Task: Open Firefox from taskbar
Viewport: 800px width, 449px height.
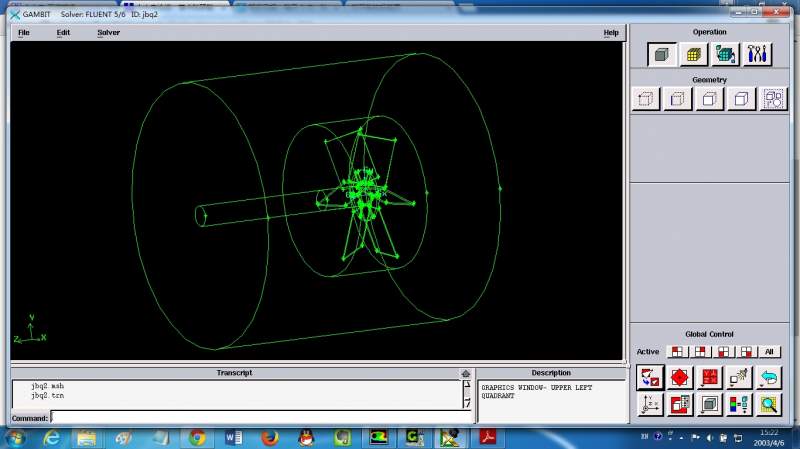Action: [x=270, y=438]
